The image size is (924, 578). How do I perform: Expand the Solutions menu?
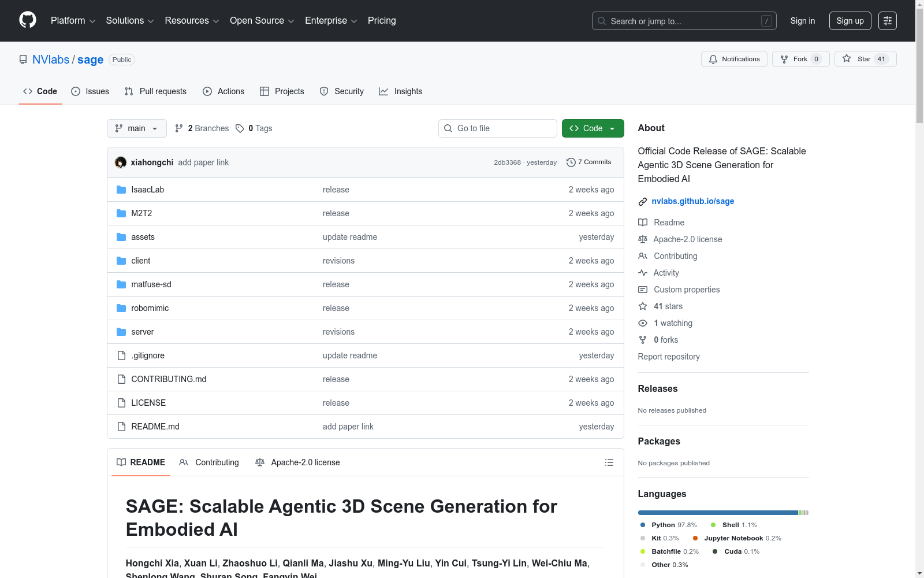(130, 21)
